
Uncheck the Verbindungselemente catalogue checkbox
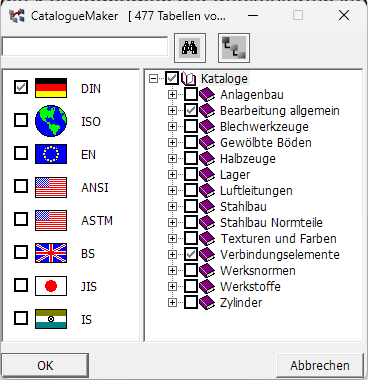pyautogui.click(x=191, y=254)
